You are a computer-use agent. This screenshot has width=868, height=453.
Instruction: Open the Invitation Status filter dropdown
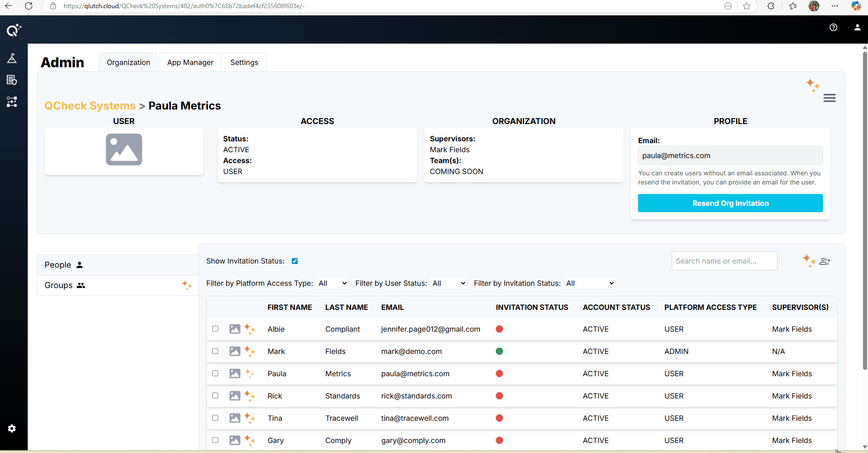click(589, 284)
